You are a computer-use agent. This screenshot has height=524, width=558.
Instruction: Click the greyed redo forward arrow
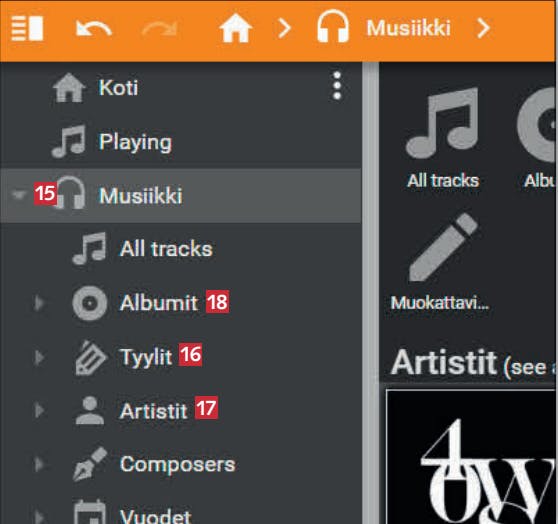pyautogui.click(x=159, y=28)
